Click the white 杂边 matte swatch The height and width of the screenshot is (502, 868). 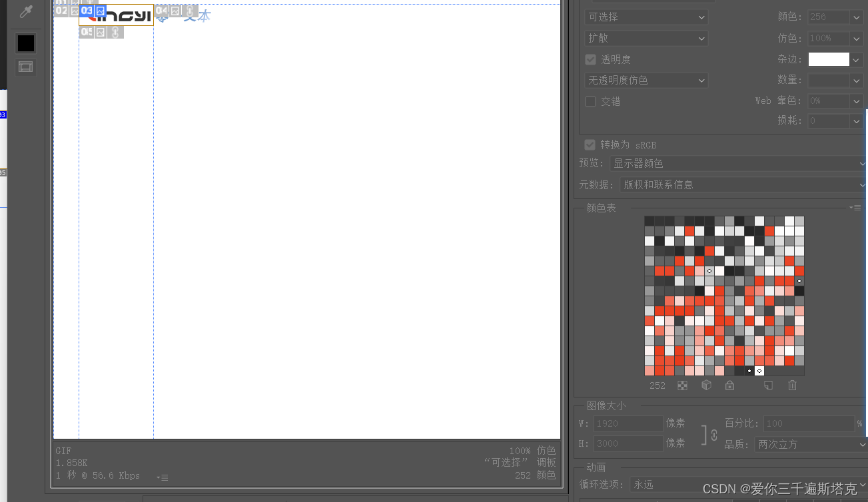pyautogui.click(x=829, y=59)
